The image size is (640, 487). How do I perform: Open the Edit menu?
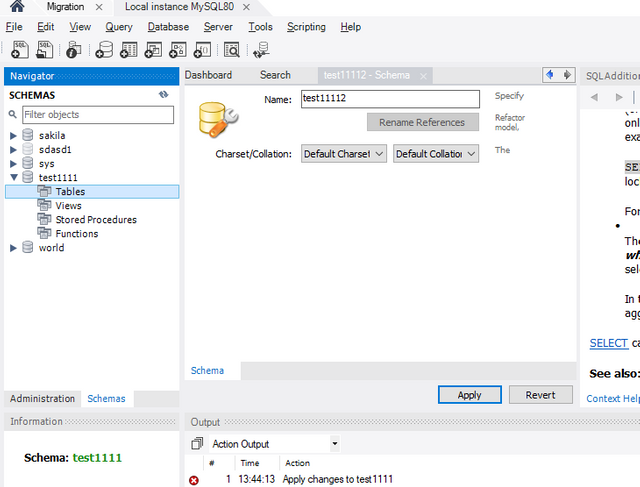[45, 27]
